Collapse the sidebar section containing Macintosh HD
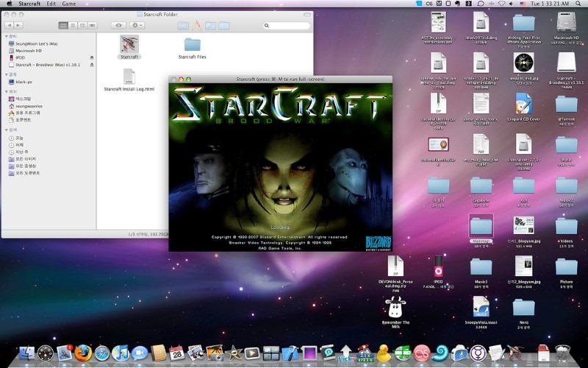 (7, 36)
